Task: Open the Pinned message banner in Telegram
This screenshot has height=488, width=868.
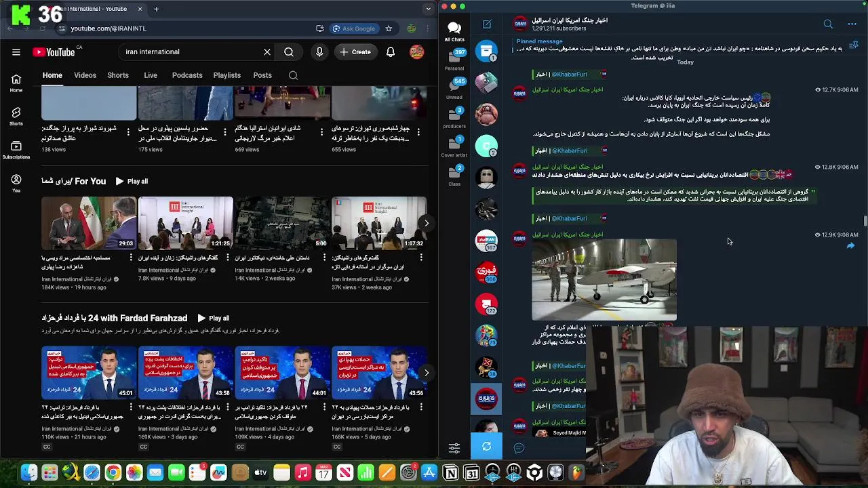Action: tap(678, 49)
